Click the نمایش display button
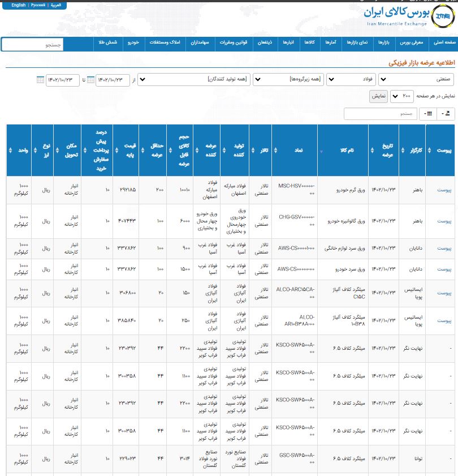This screenshot has height=476, width=458. click(x=378, y=96)
